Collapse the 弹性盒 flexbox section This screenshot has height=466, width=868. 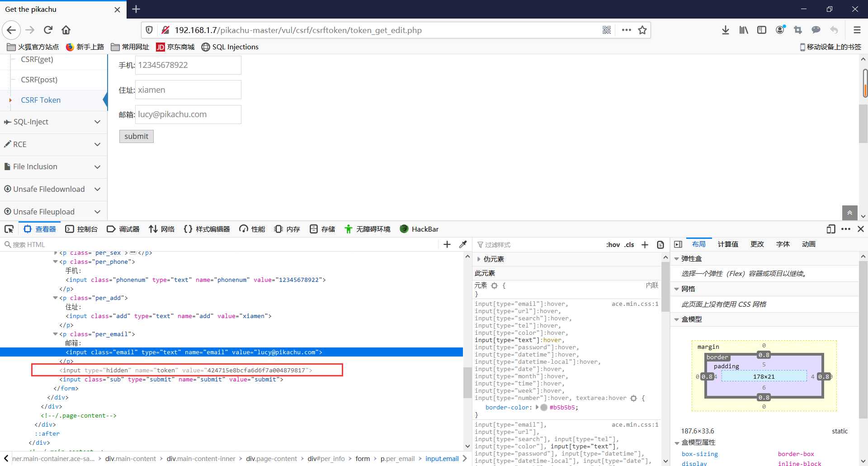click(x=677, y=259)
